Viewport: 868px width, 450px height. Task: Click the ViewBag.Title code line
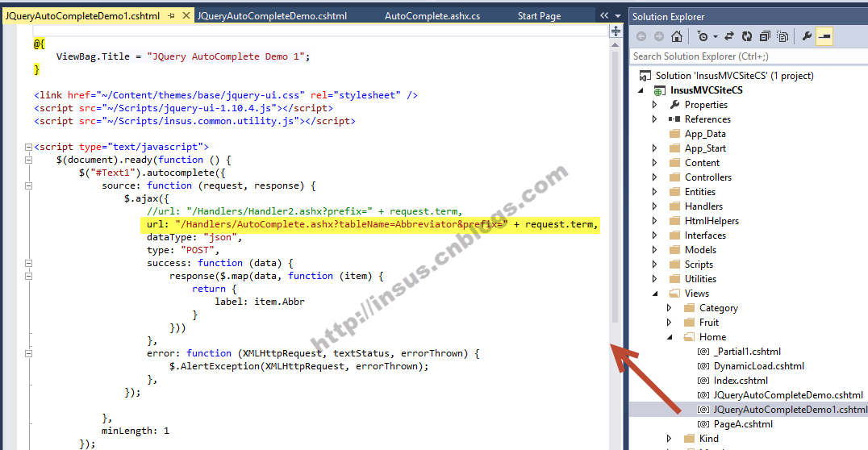(x=183, y=56)
